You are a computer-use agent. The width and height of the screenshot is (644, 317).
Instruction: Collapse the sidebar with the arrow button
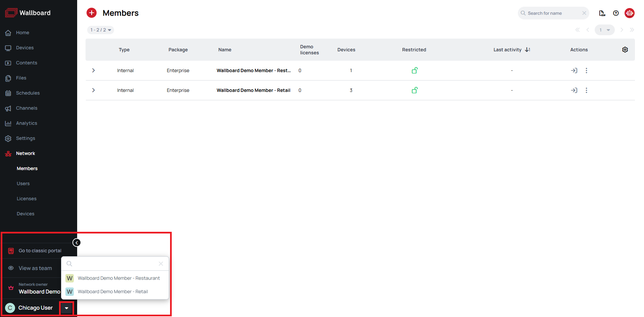[x=76, y=243]
